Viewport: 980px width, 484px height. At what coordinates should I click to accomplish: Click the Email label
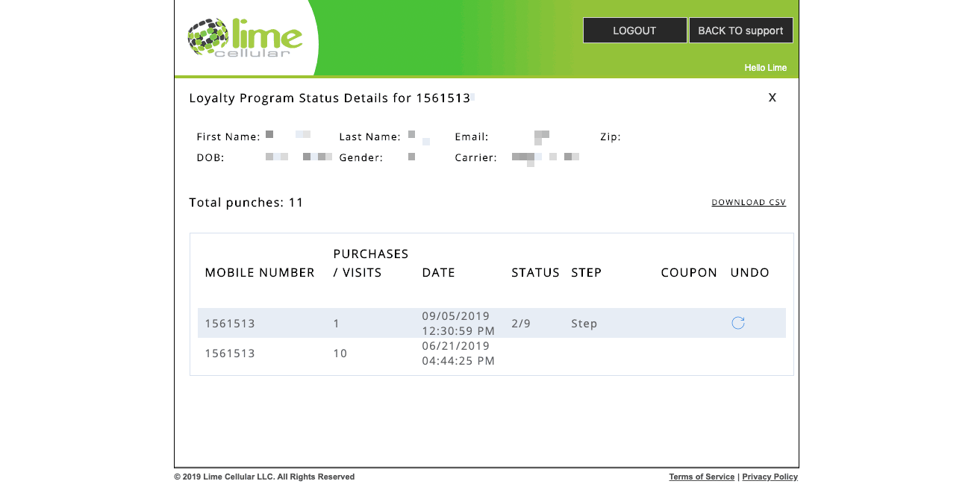click(x=472, y=136)
